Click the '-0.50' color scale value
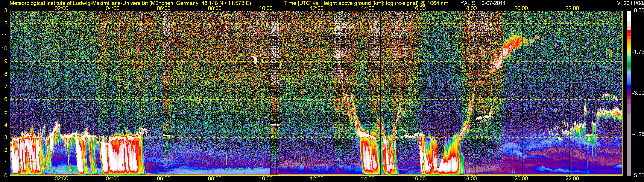Image resolution: width=644 pixels, height=182 pixels. (638, 10)
